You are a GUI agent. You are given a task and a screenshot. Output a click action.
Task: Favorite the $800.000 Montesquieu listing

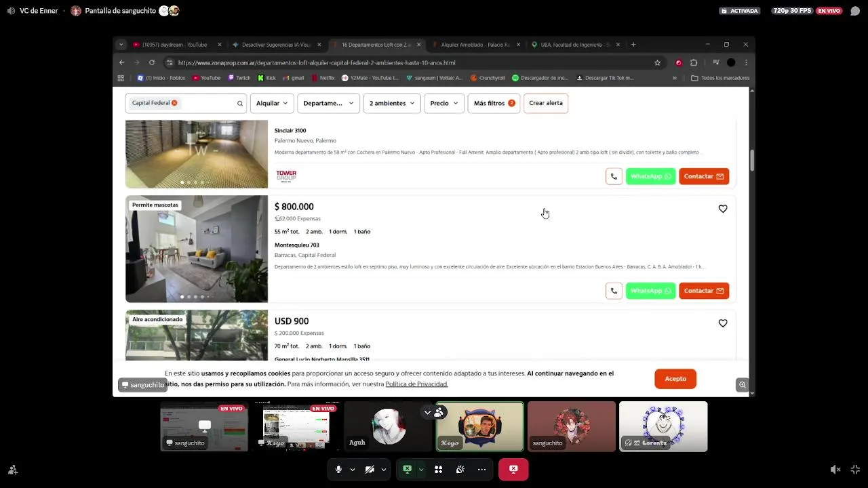[723, 209]
